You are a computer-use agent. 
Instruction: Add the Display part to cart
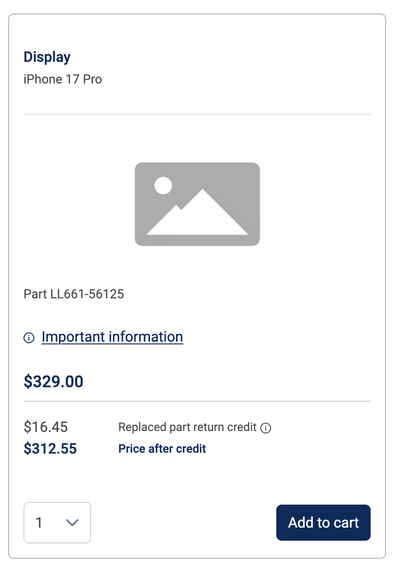tap(323, 523)
